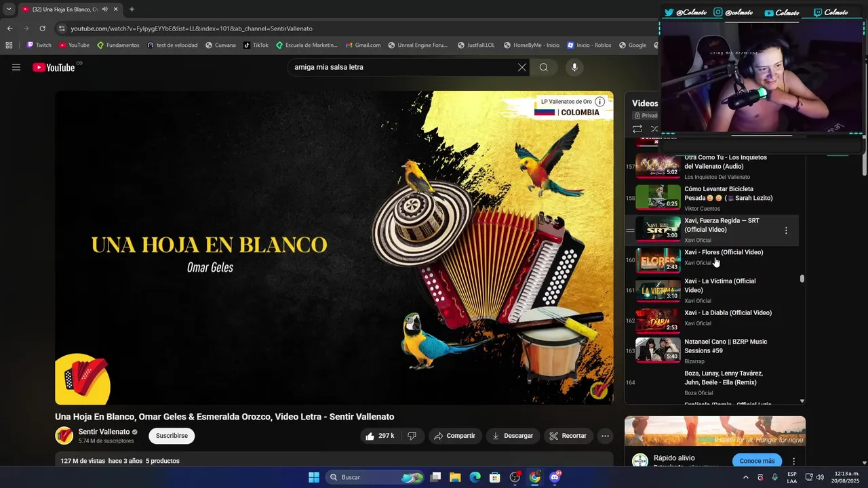
Task: Open TikTok bookmark
Action: (x=256, y=45)
